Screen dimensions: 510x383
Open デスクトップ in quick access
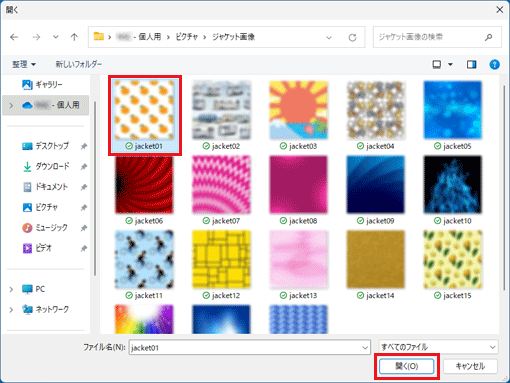tap(46, 146)
